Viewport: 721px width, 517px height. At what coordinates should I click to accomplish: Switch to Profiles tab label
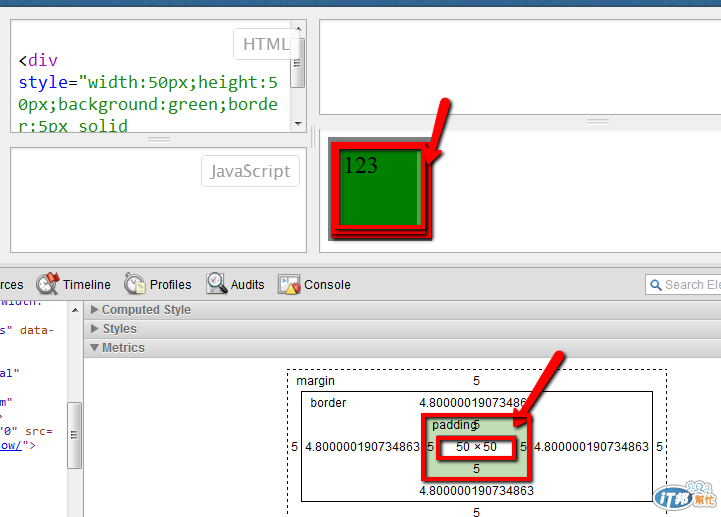pyautogui.click(x=171, y=285)
